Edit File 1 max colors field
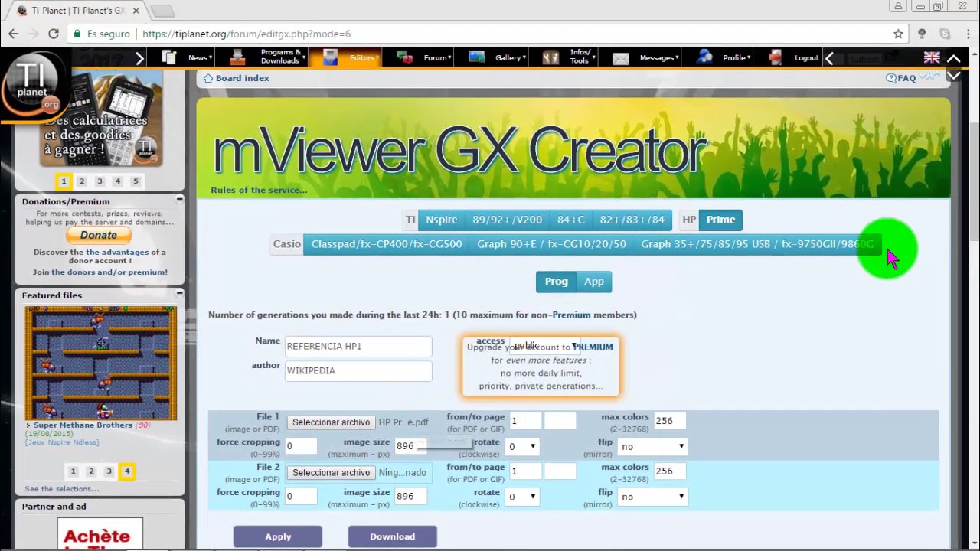 pyautogui.click(x=669, y=421)
